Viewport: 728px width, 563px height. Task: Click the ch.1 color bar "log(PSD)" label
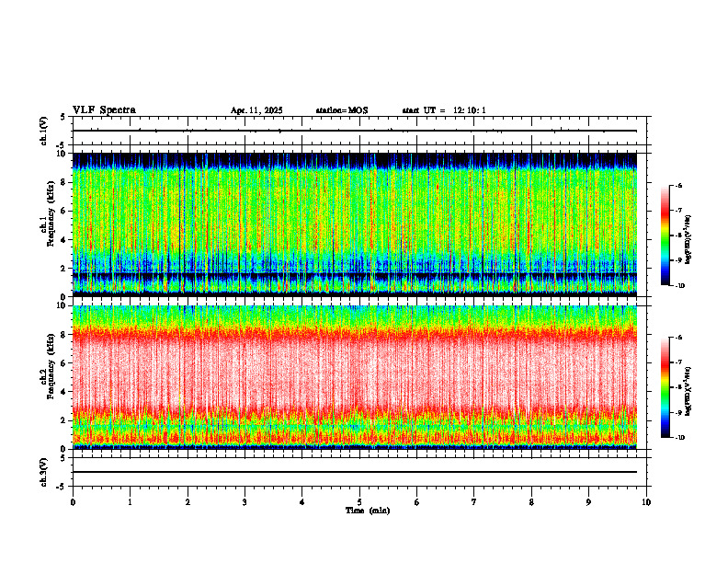688,240
